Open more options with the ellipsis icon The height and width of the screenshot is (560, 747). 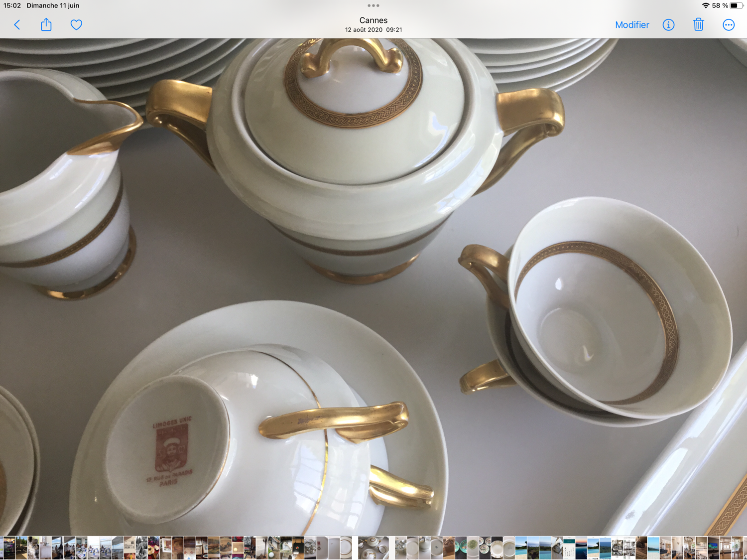(728, 24)
